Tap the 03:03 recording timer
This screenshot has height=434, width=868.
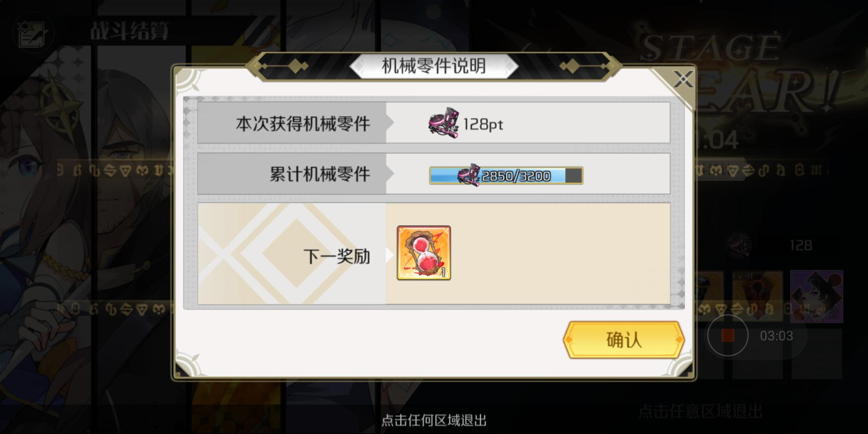point(776,336)
